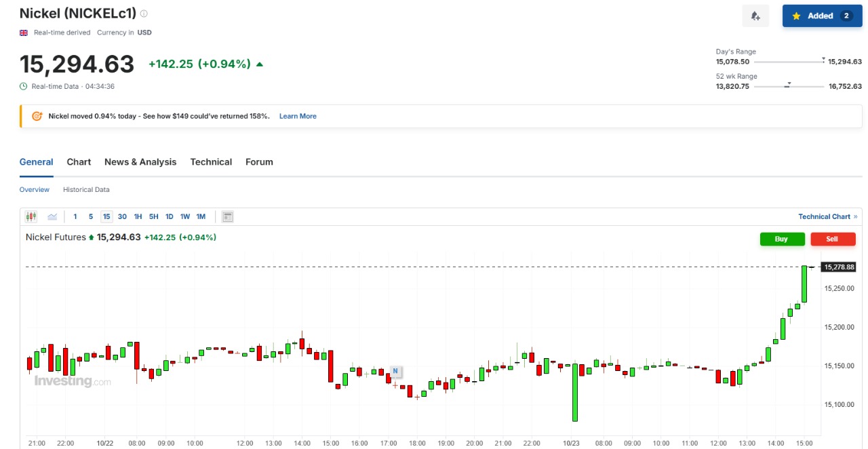Select the 15-minute chart interval

106,217
